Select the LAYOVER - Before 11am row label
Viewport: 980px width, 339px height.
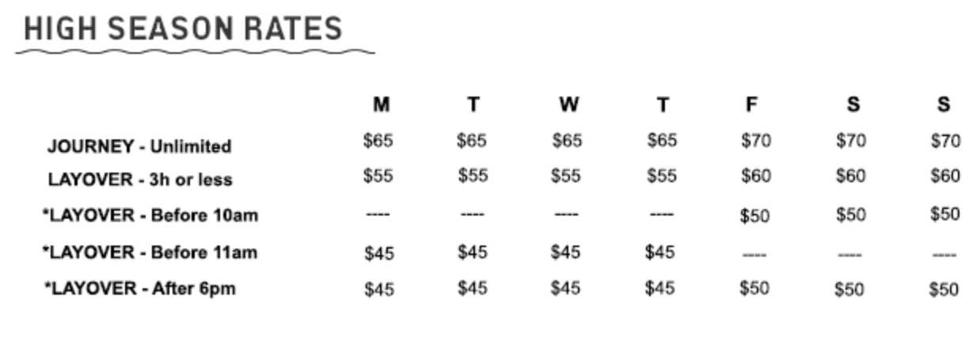(150, 253)
